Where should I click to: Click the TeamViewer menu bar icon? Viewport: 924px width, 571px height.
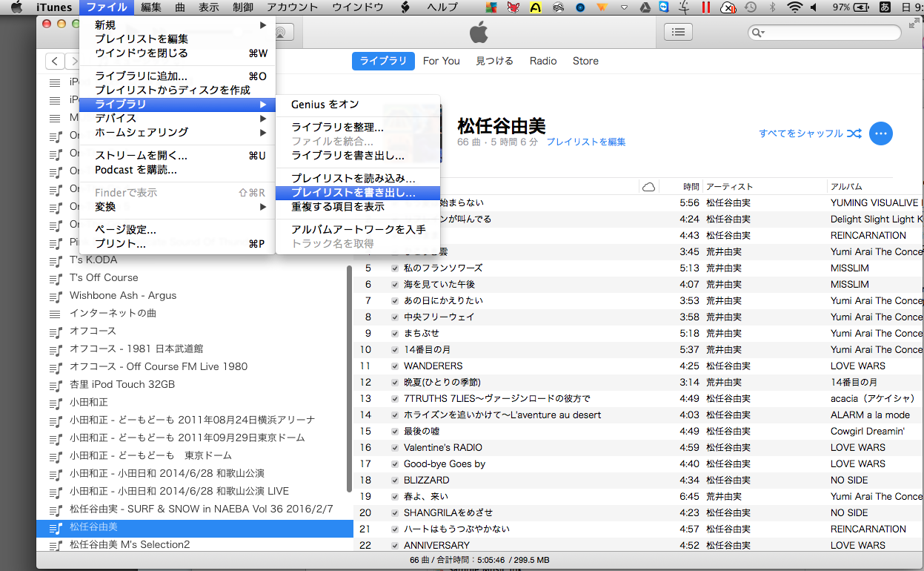coord(664,7)
